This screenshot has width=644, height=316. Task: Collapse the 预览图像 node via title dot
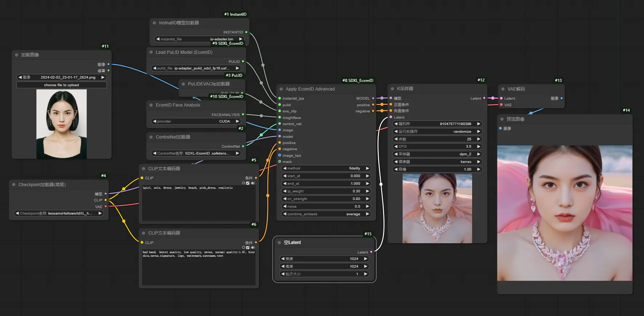click(502, 119)
